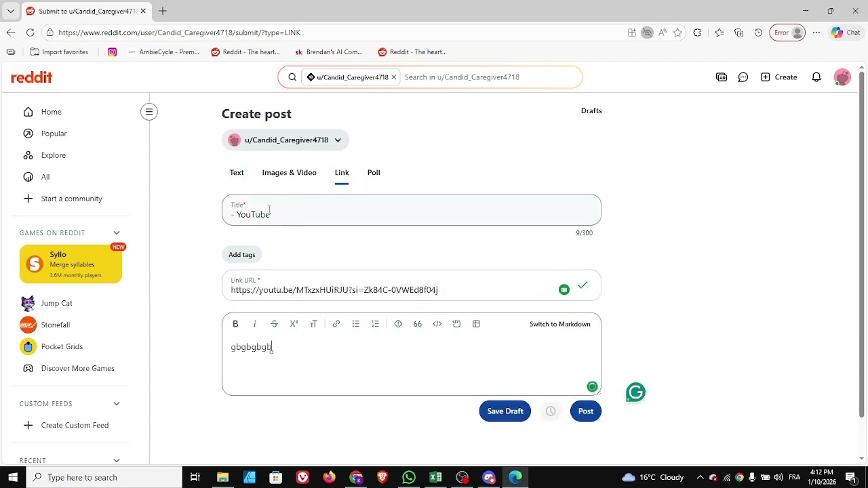Insert a numbered list
868x488 pixels.
[376, 324]
